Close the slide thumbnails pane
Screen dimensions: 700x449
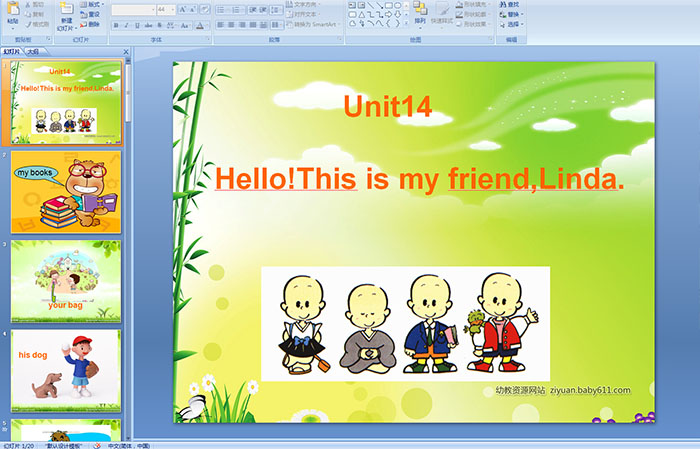126,52
